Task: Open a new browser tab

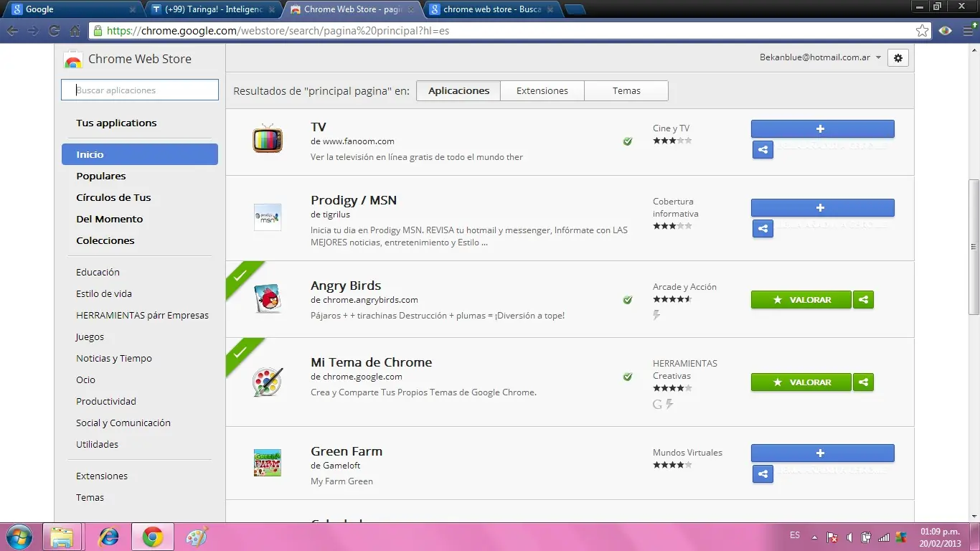Action: pos(575,9)
